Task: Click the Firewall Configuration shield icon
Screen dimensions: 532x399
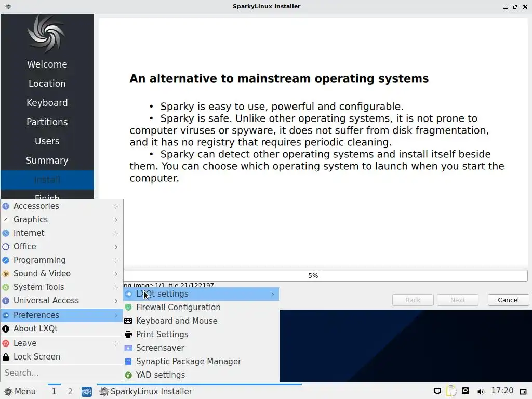Action: 128,308
